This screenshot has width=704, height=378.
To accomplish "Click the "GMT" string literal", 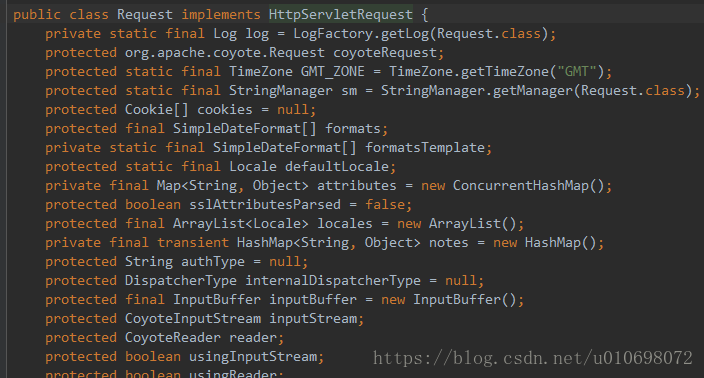I will point(576,71).
